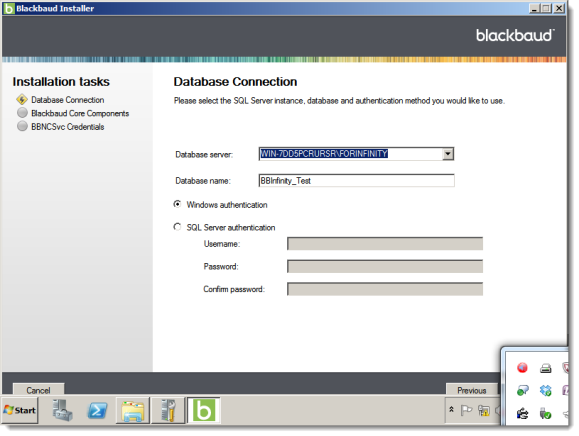Click the Confirm password field
Image resolution: width=579 pixels, height=436 pixels.
385,289
